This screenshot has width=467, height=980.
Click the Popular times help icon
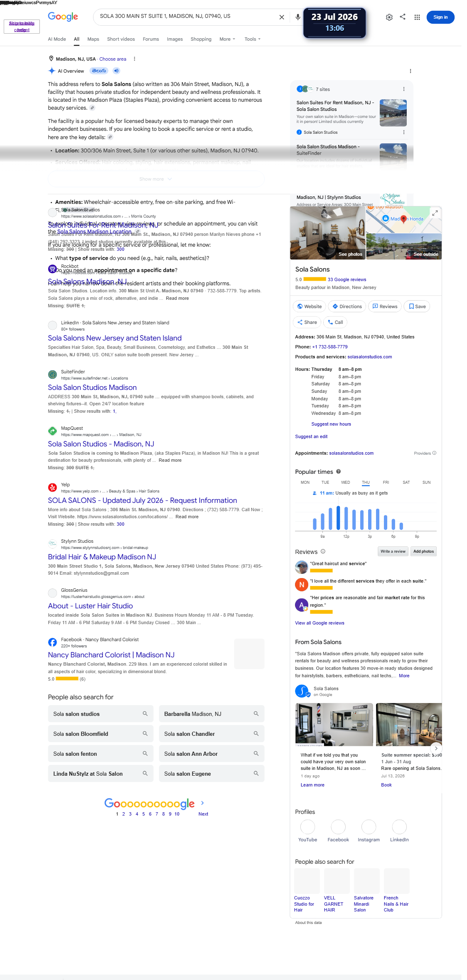[x=338, y=472]
